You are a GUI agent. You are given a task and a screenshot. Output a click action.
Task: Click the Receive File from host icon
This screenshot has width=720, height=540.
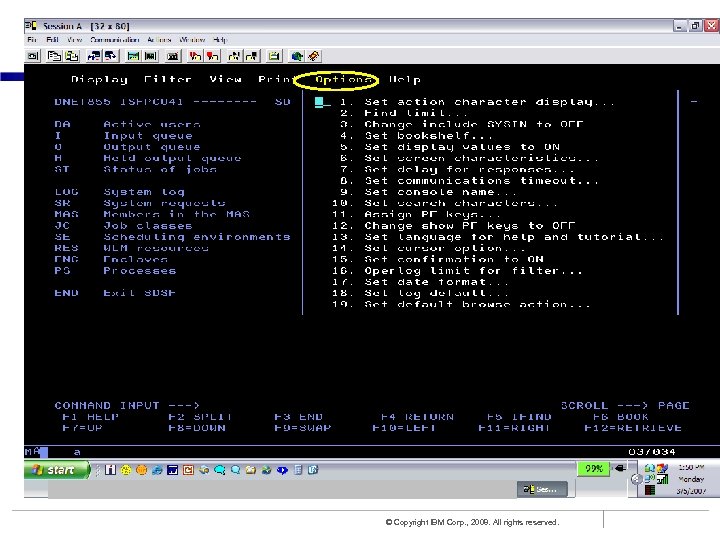(111, 56)
